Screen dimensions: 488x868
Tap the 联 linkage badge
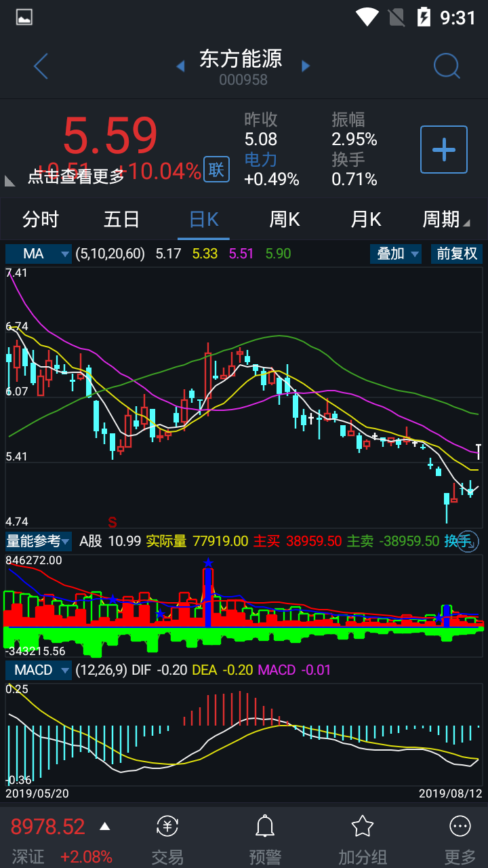click(216, 170)
